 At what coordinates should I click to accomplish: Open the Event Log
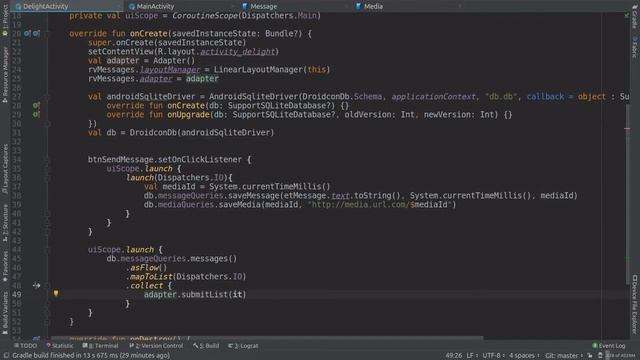609,346
